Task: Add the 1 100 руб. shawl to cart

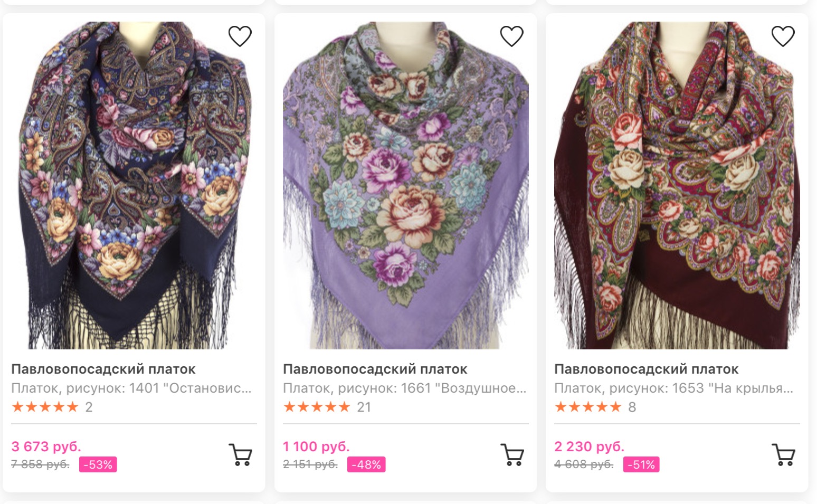Action: click(512, 454)
